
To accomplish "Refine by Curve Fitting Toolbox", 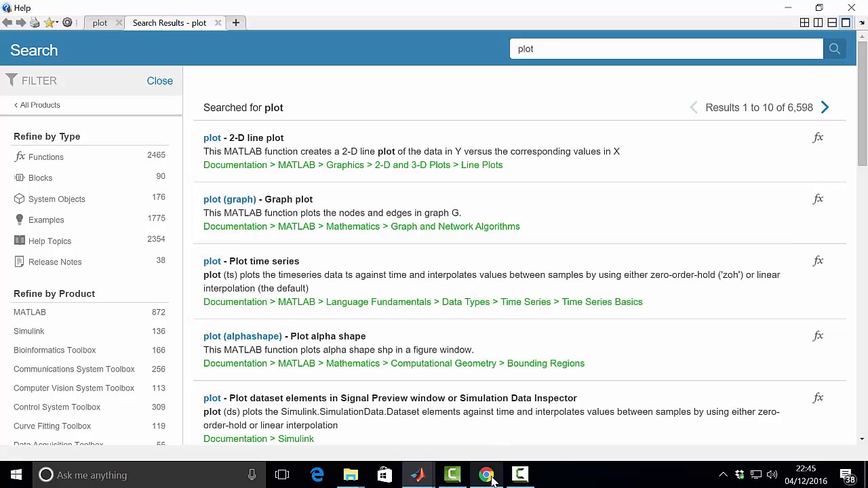I will pos(52,426).
